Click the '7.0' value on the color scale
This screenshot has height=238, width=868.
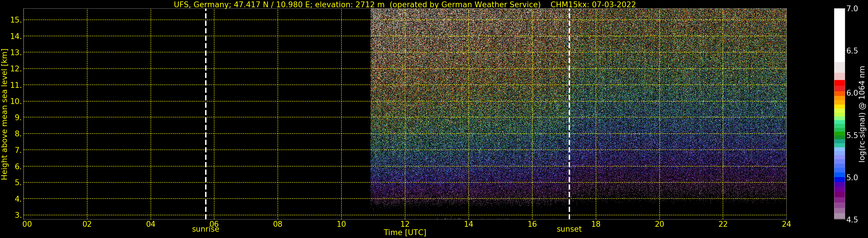(x=852, y=9)
